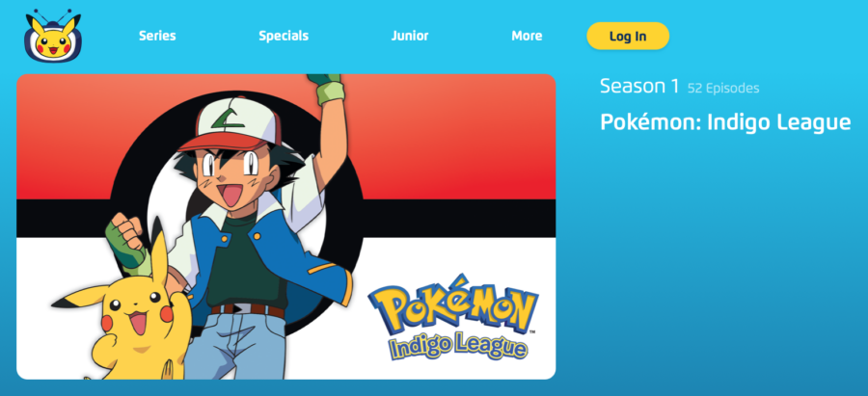Click the yellow Log In button

click(628, 36)
